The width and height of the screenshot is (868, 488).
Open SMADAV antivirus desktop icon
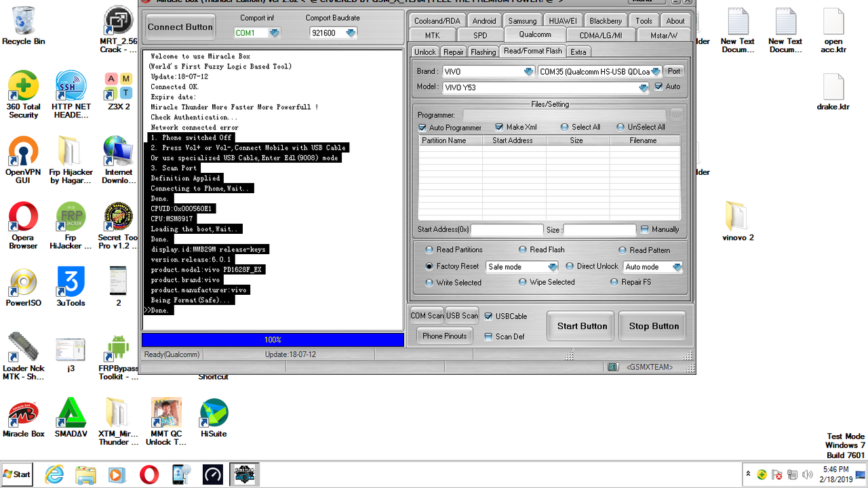click(71, 418)
